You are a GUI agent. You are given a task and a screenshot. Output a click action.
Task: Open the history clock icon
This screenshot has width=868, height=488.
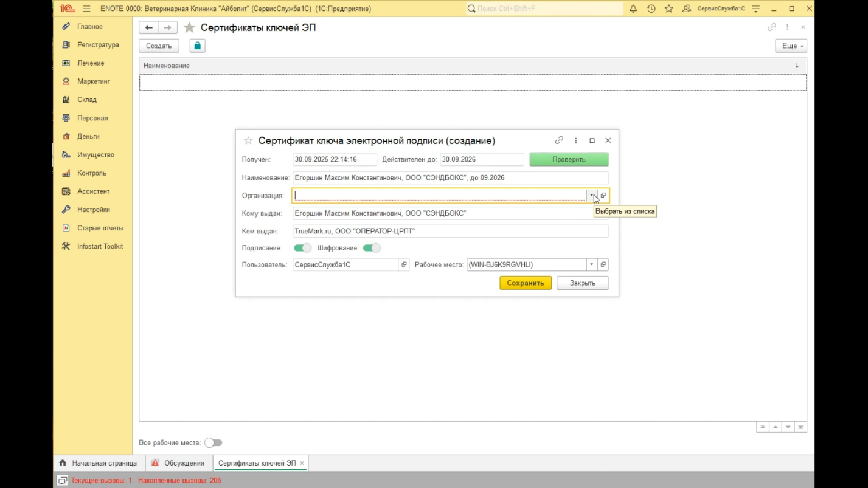(651, 9)
